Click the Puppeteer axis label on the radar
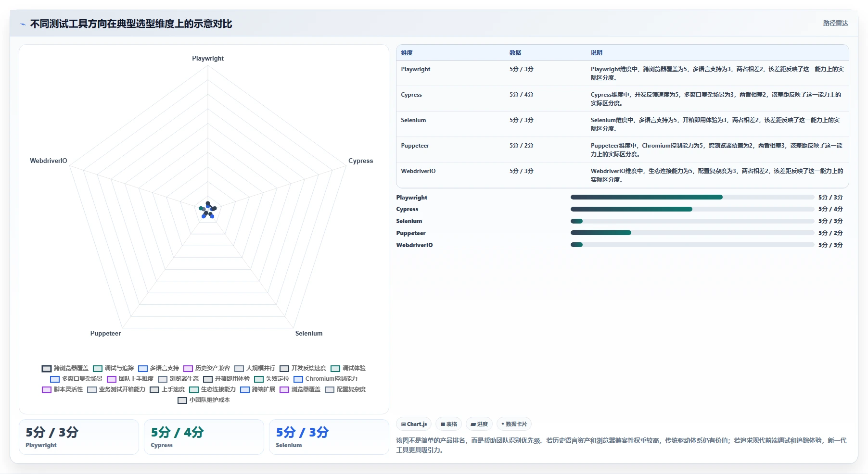Screen dimensions: 868x474 tap(106, 333)
